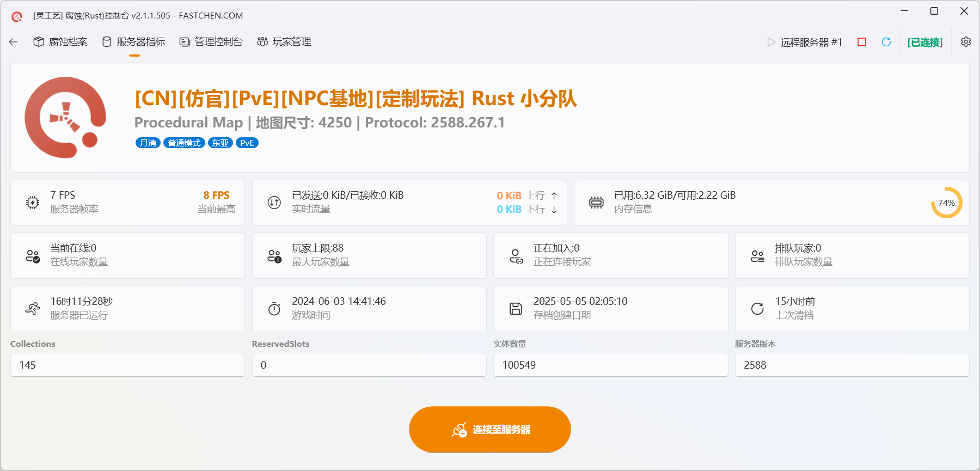Click the app logo in title bar

pyautogui.click(x=17, y=16)
